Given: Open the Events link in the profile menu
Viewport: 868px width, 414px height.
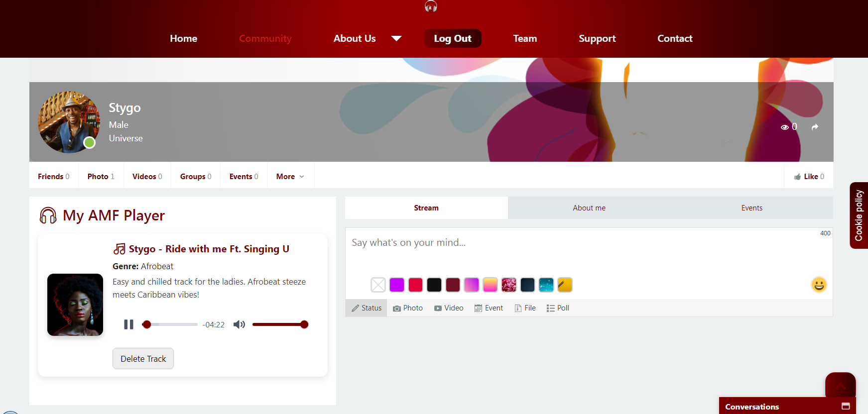Looking at the screenshot, I should [x=244, y=177].
